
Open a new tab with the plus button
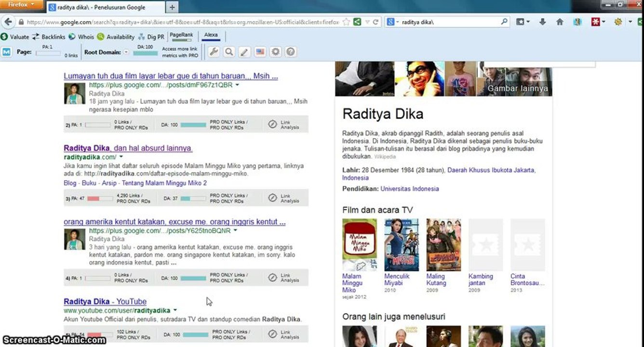point(172,7)
